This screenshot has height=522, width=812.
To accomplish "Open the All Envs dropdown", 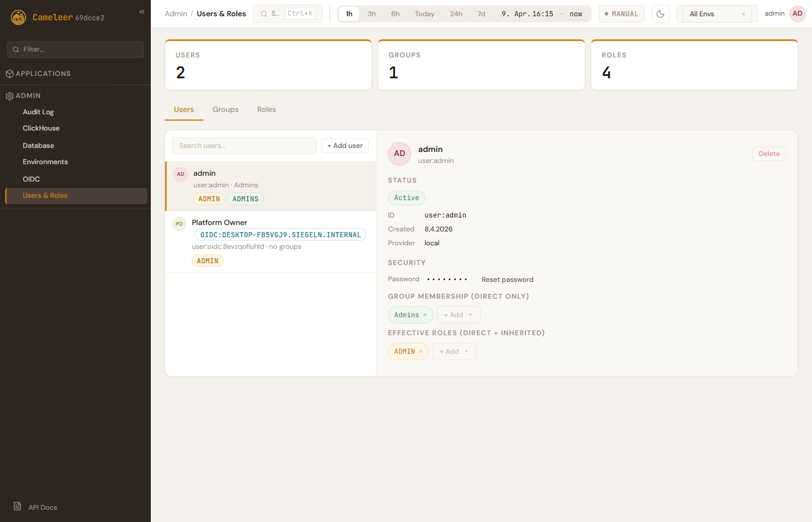I will (x=716, y=14).
